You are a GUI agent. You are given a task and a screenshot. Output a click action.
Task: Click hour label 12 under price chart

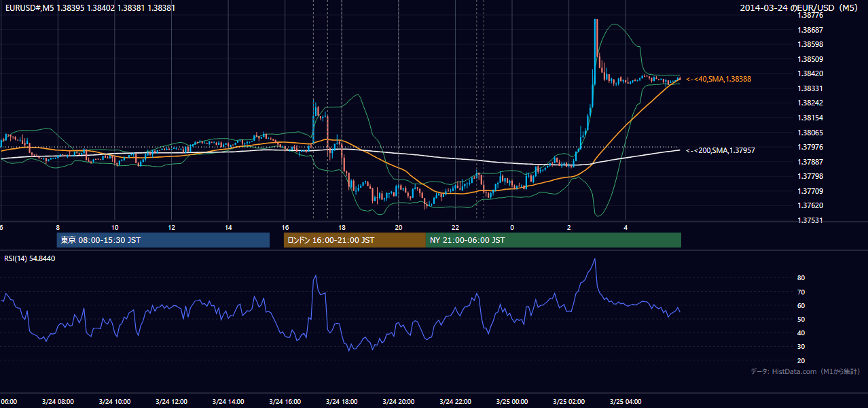pos(171,227)
